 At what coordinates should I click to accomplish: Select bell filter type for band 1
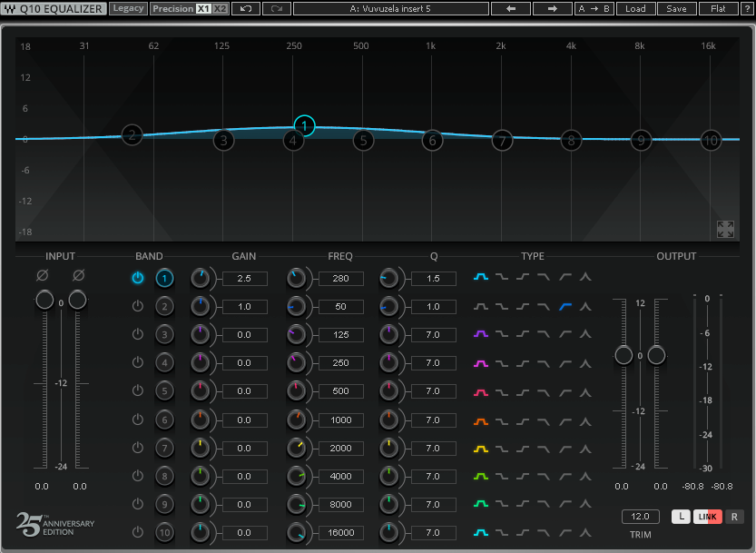tap(481, 277)
